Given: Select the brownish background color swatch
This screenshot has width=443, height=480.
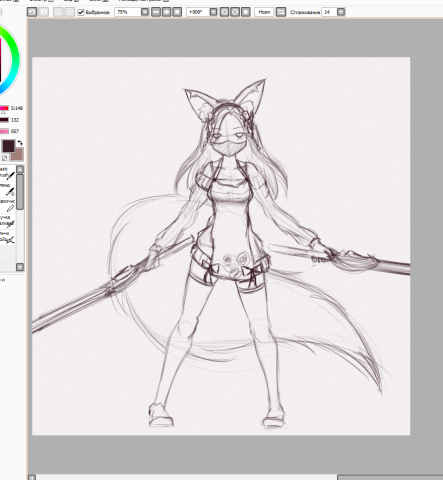Looking at the screenshot, I should click(x=19, y=156).
